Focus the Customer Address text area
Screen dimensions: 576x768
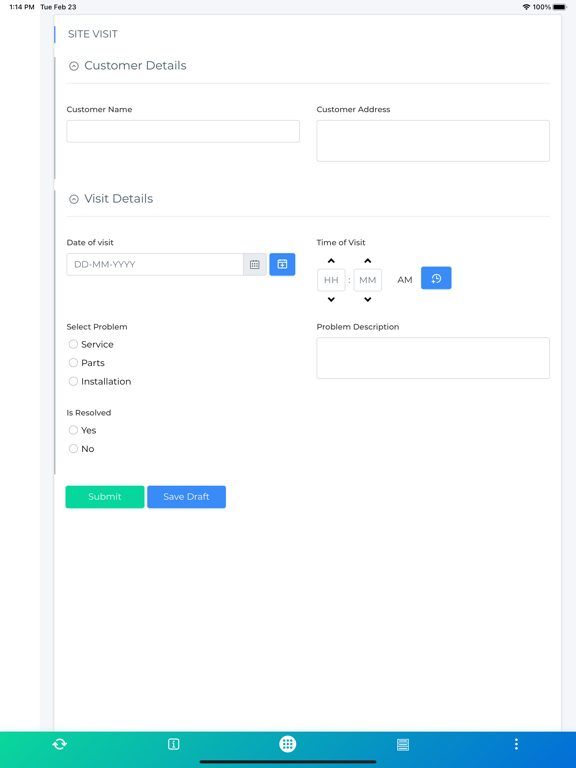tap(433, 141)
